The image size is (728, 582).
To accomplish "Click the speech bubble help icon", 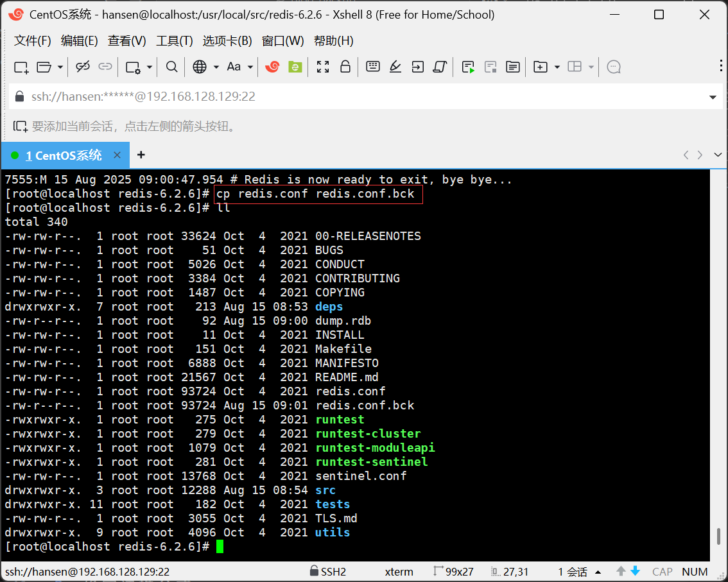I will click(x=614, y=67).
